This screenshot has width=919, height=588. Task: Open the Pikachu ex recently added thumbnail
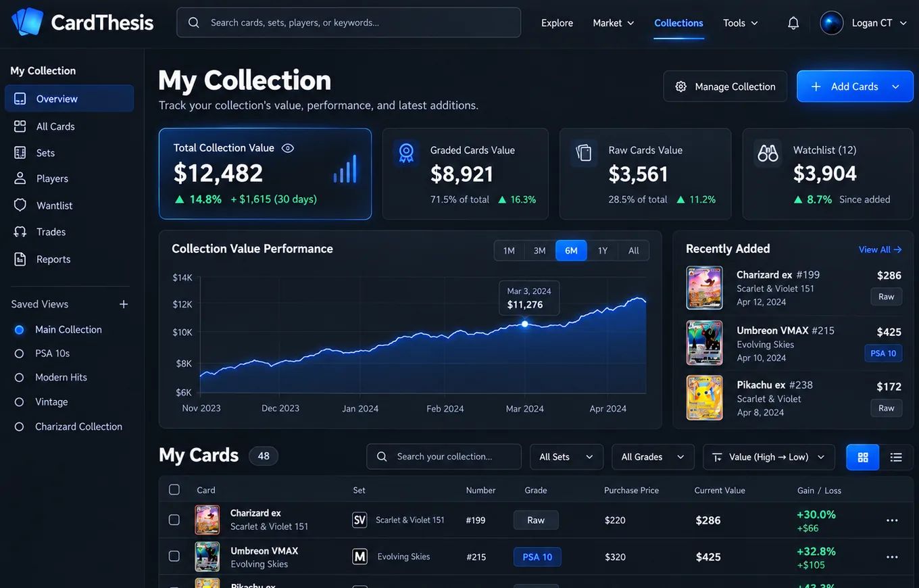tap(704, 398)
